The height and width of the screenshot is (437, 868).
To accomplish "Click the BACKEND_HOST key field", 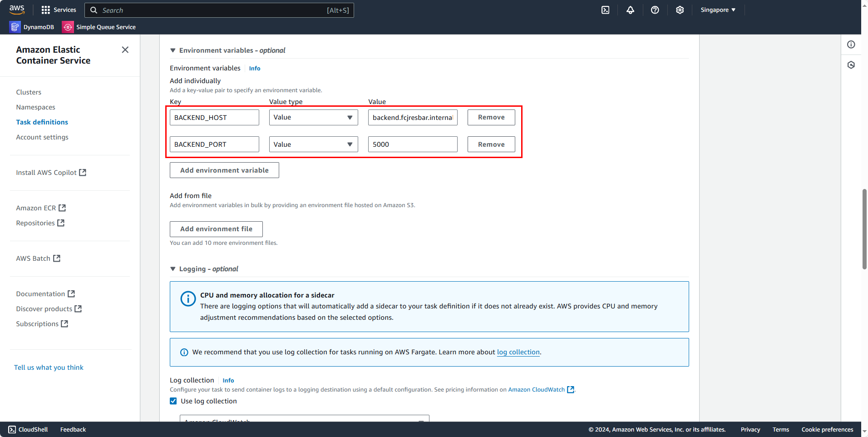I will [x=214, y=118].
